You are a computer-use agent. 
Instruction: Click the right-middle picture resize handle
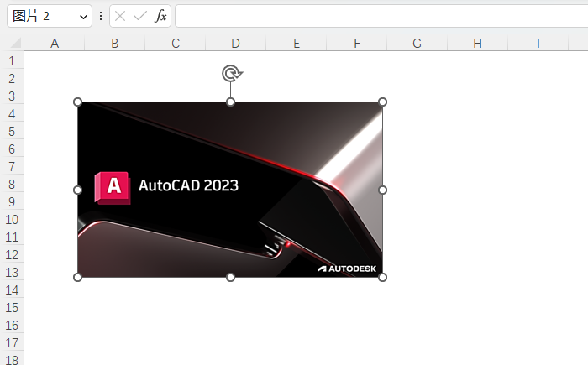click(382, 190)
